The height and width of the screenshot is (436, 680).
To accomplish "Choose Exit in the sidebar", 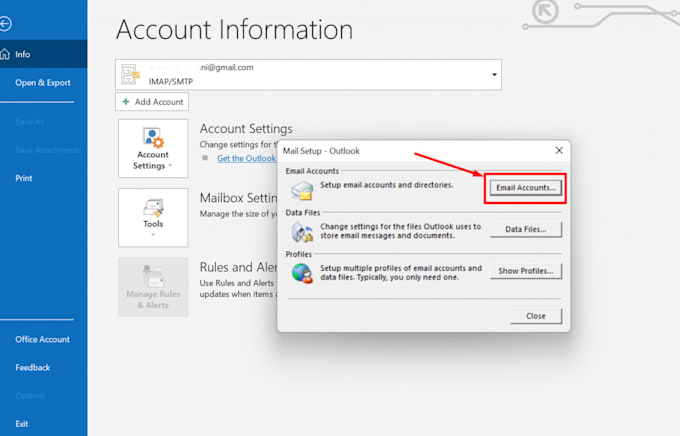I will [22, 424].
